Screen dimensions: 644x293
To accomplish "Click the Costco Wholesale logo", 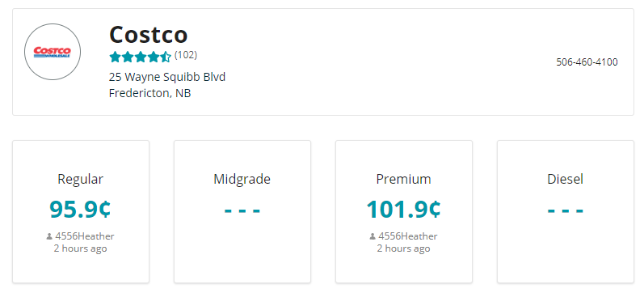I will coord(53,52).
